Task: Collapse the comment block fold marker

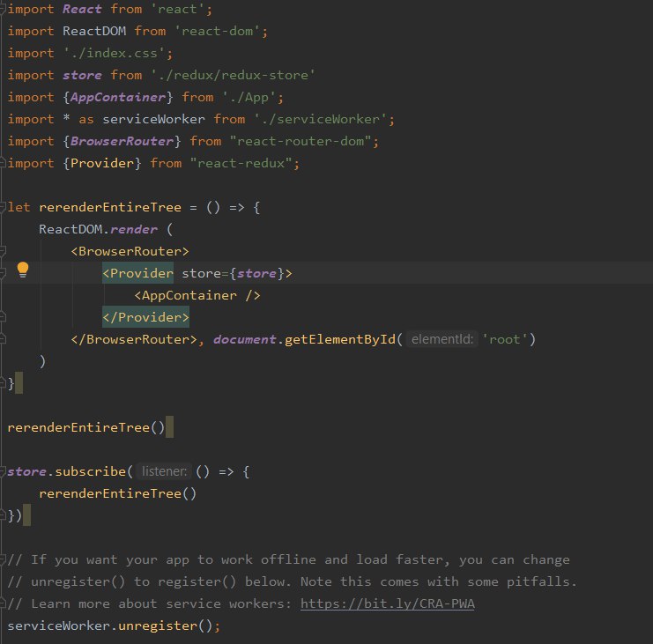Action: pyautogui.click(x=3, y=559)
